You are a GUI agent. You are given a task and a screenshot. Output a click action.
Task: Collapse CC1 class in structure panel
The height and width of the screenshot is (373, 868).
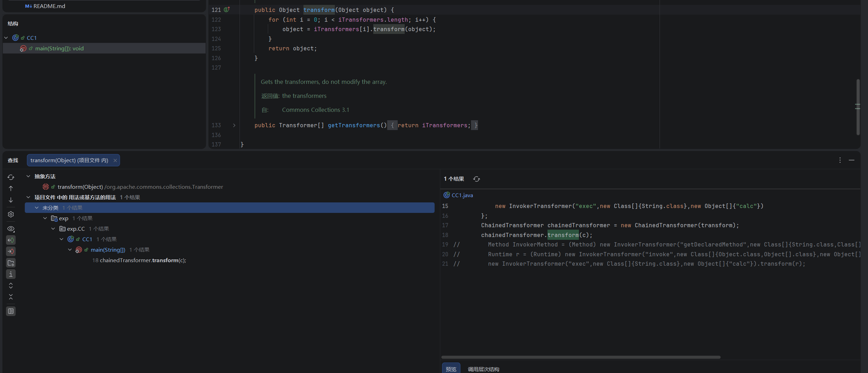point(6,38)
